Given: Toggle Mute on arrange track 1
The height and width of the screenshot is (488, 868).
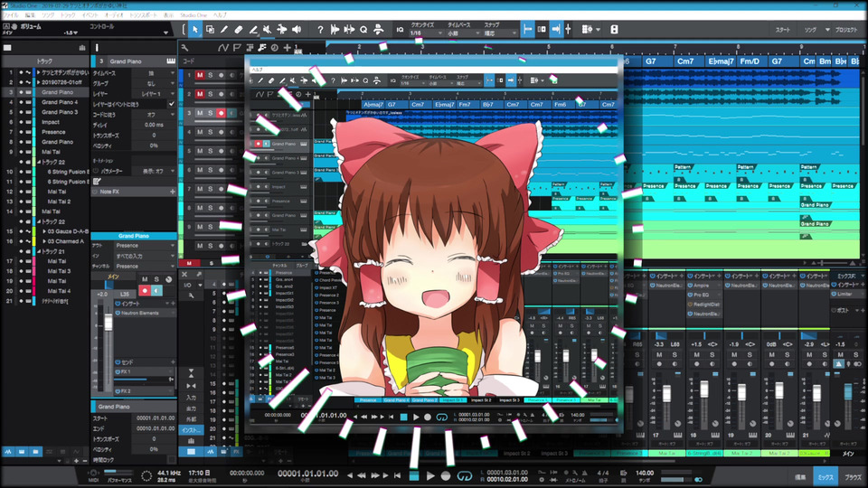Looking at the screenshot, I should (x=200, y=75).
